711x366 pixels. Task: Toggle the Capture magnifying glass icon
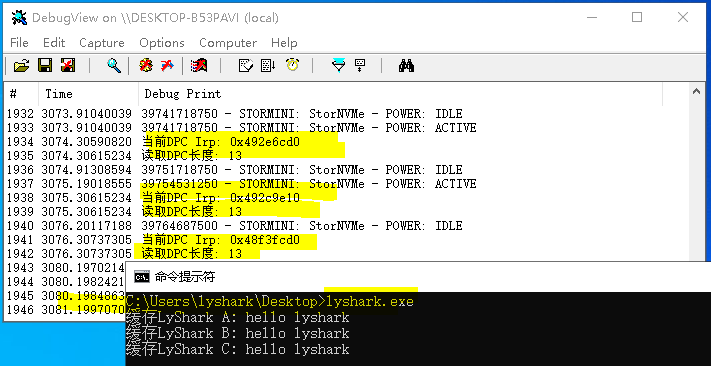click(x=114, y=66)
